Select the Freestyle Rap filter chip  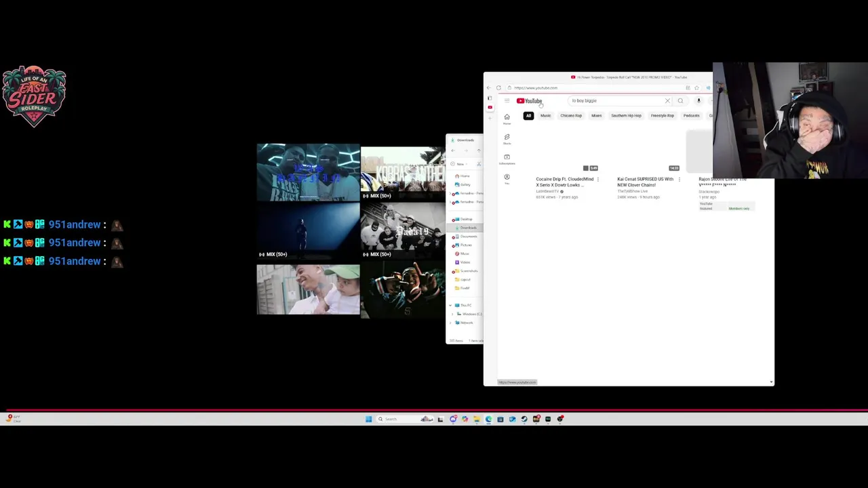pos(663,116)
